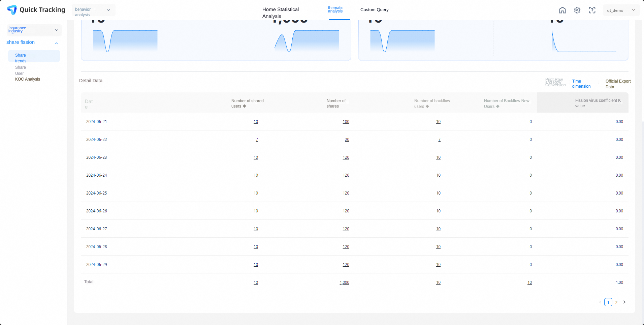This screenshot has height=325, width=644.
Task: Open Total backflow users value 10
Action: coord(438,283)
